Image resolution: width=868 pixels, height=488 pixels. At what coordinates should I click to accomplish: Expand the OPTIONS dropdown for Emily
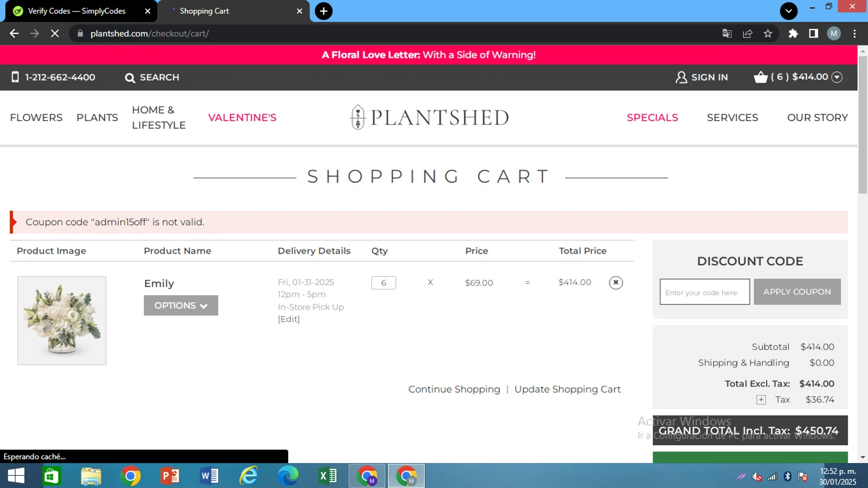[181, 306]
